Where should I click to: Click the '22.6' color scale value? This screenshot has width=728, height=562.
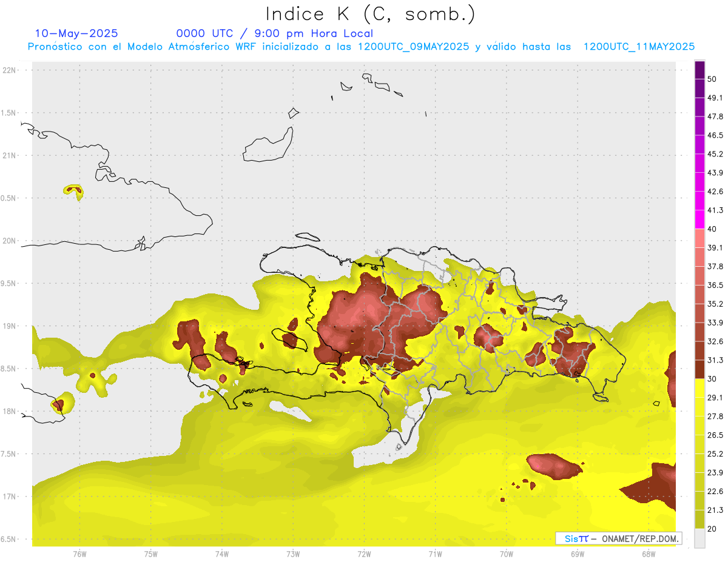tap(715, 491)
